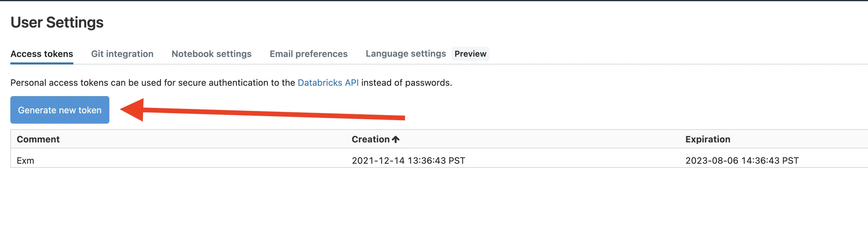Click the 2021-12-14 creation timestamp

tap(408, 161)
